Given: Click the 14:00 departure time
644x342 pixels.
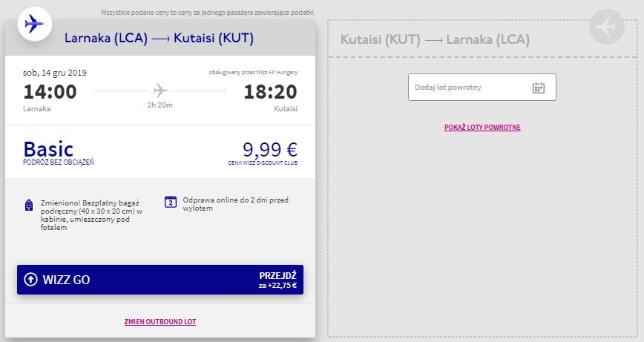Looking at the screenshot, I should (x=50, y=92).
